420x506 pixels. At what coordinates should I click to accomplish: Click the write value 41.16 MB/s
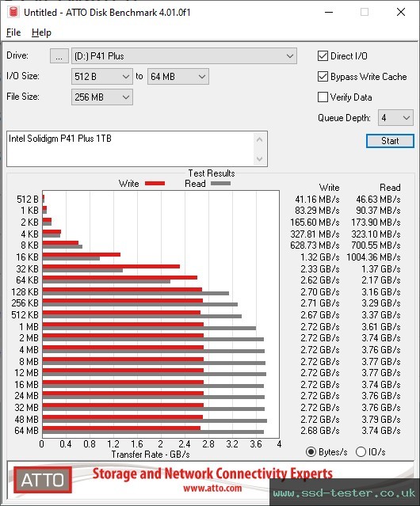(317, 200)
